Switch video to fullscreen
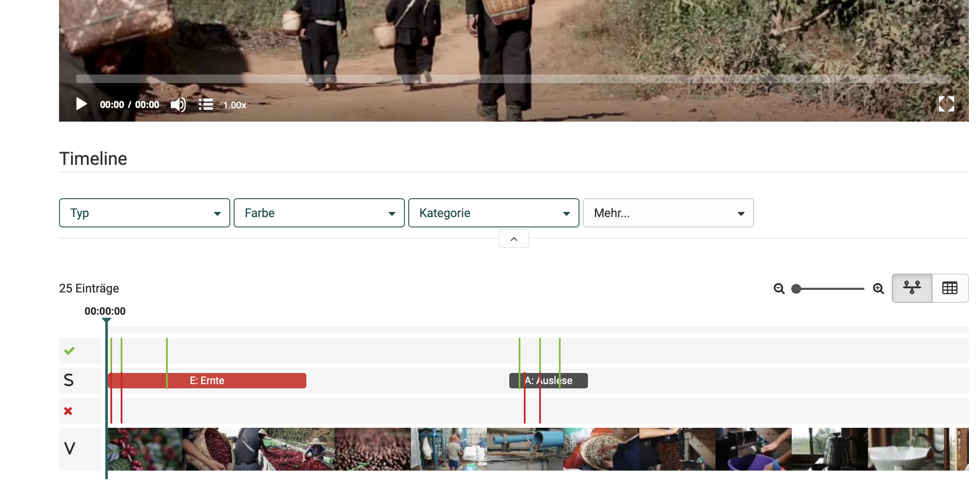 947,104
